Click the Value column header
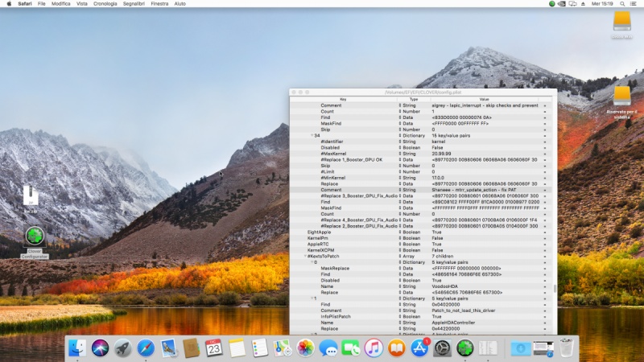 pos(485,99)
